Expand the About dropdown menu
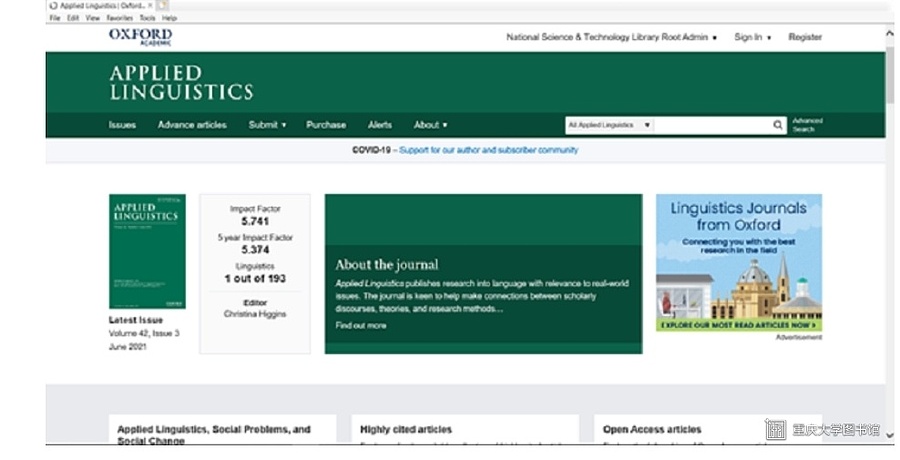The height and width of the screenshot is (460, 900). (430, 125)
